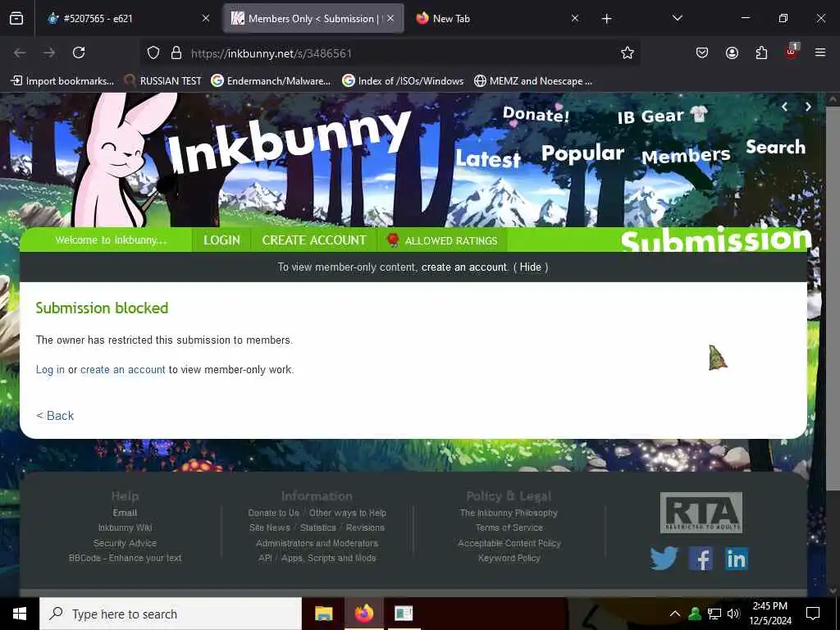Open the Firefox application menu
This screenshot has height=630, width=840.
pos(820,52)
